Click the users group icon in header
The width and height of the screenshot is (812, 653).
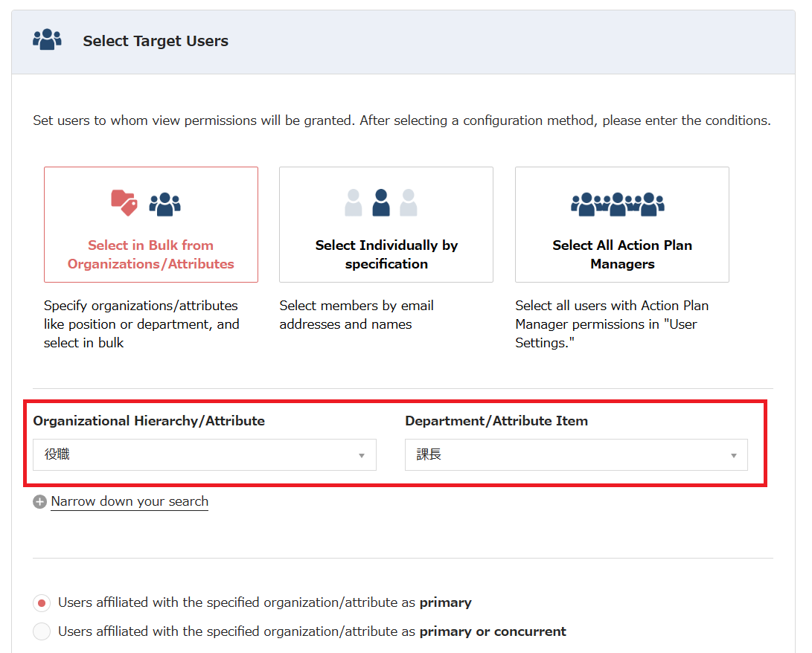(x=47, y=40)
